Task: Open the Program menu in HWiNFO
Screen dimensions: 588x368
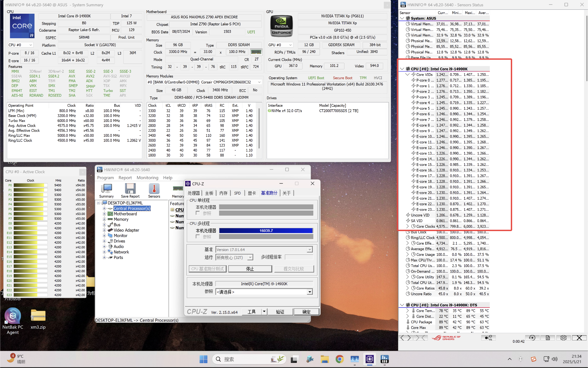Action: [x=105, y=177]
